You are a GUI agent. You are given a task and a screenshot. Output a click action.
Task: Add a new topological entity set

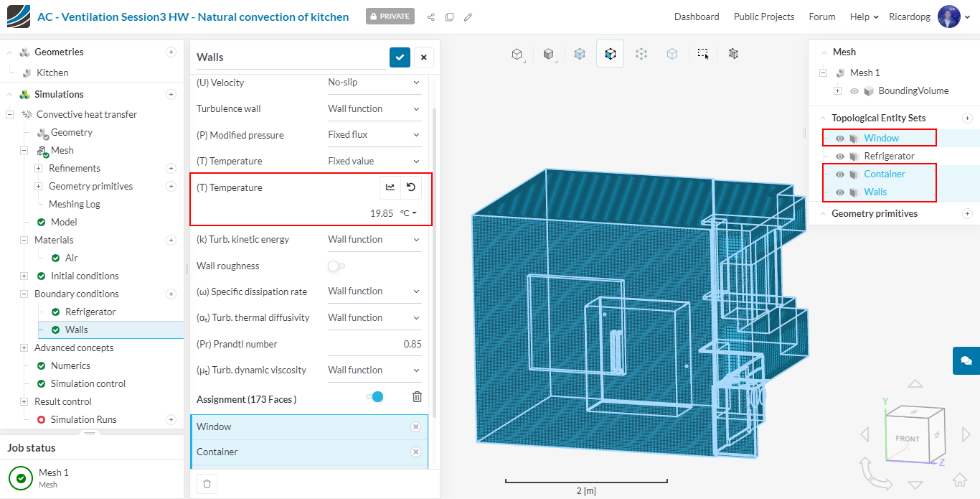coord(967,118)
